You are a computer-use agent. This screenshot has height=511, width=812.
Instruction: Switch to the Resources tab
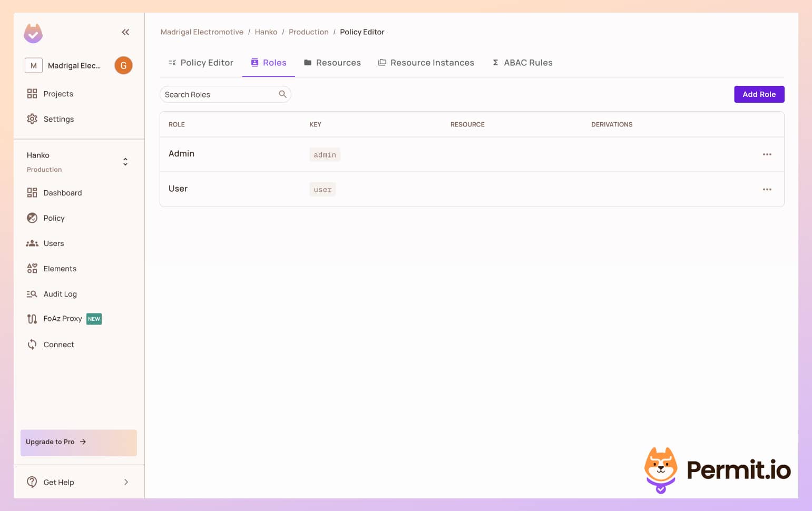tap(332, 62)
